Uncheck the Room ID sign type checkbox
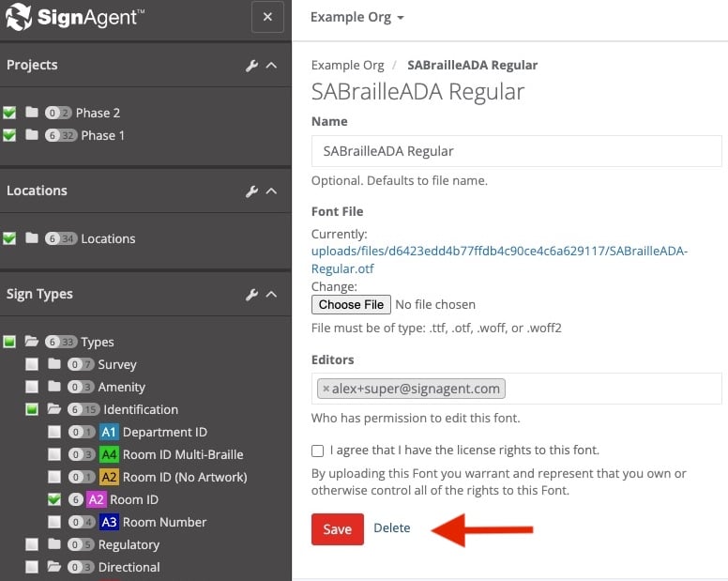The image size is (728, 581). tap(54, 499)
